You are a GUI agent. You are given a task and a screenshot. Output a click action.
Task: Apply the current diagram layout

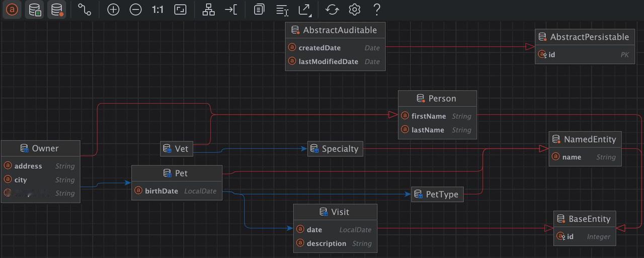point(208,10)
